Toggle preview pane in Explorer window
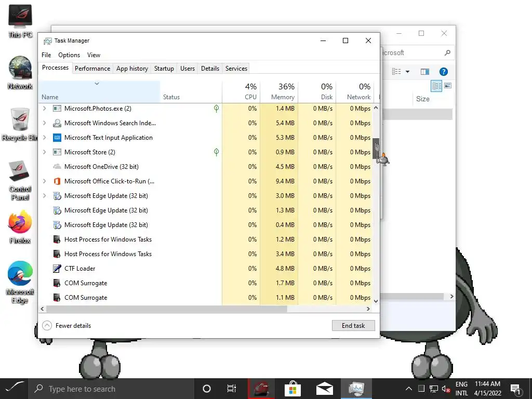Viewport: 532px width, 399px height. click(x=425, y=72)
